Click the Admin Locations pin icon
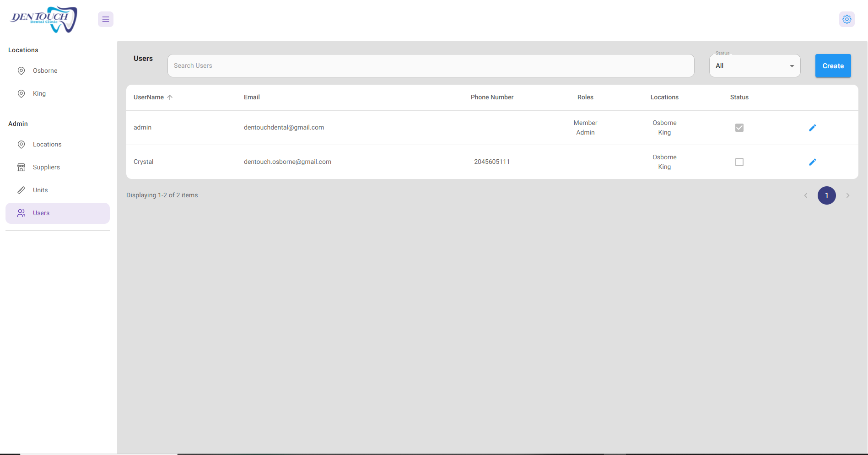The width and height of the screenshot is (868, 455). coord(21,144)
